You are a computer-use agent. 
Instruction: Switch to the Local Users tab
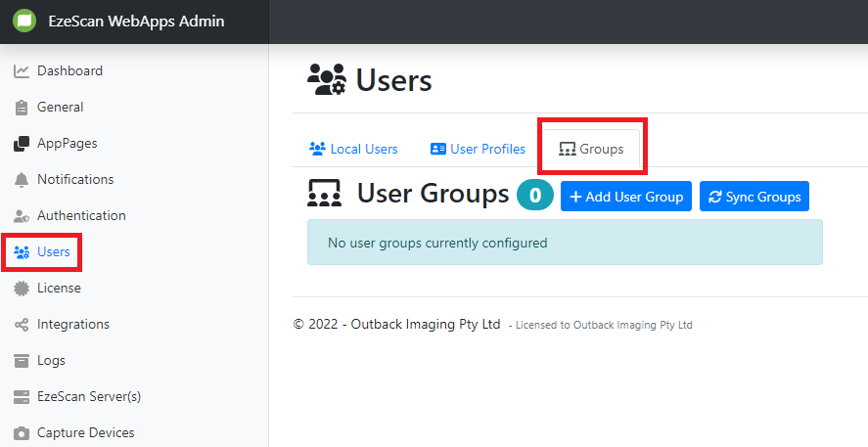(353, 150)
